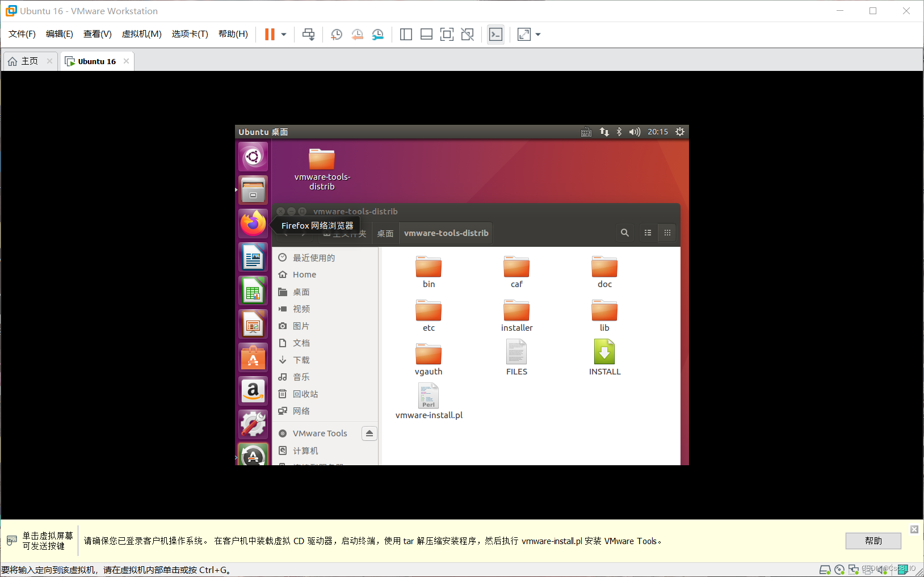Select 视频 in the sidebar
The image size is (924, 577).
coord(325,309)
